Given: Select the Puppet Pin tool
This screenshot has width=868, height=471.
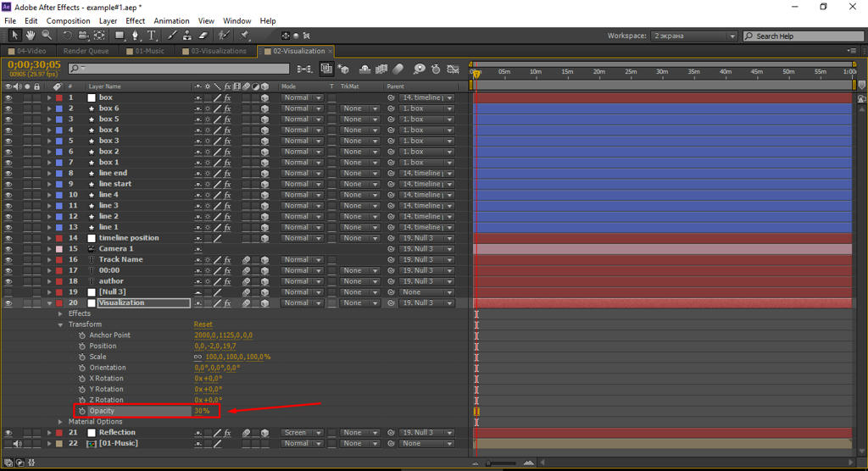Looking at the screenshot, I should [x=245, y=36].
